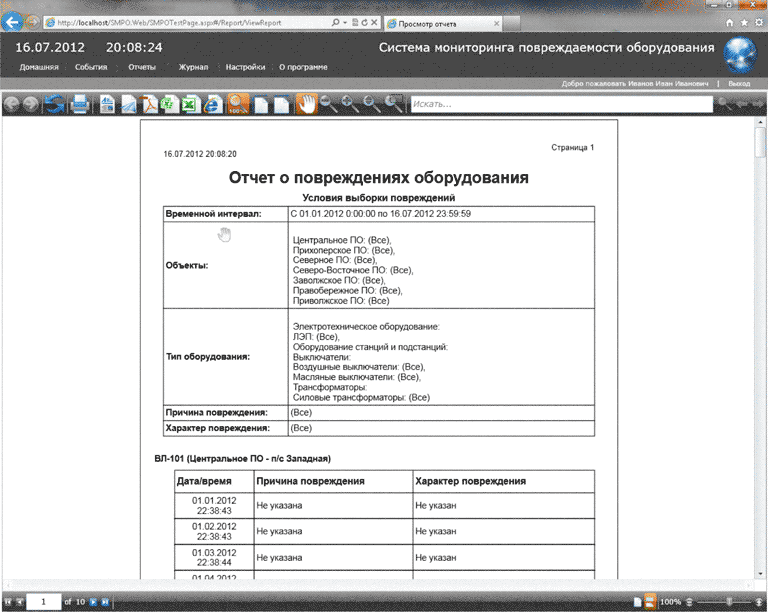This screenshot has height=614, width=768.
Task: Open the Отчеты menu
Action: 142,67
